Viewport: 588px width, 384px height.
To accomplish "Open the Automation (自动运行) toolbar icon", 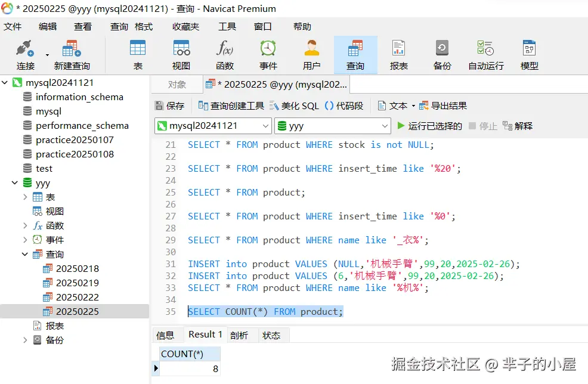I will point(485,55).
